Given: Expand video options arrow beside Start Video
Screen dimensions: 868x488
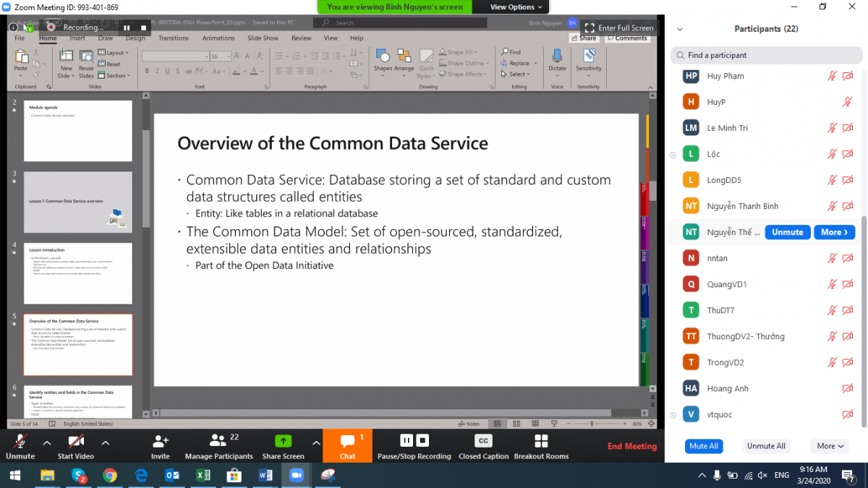Looking at the screenshot, I should [x=105, y=442].
